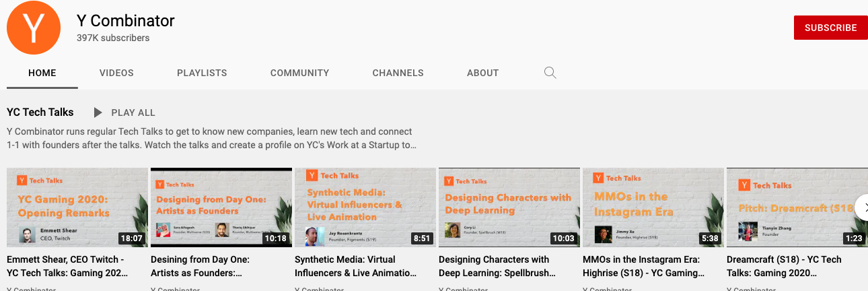The height and width of the screenshot is (291, 868).
Task: Click the Emmett Shear, CEO Twitch video title
Action: click(x=67, y=266)
